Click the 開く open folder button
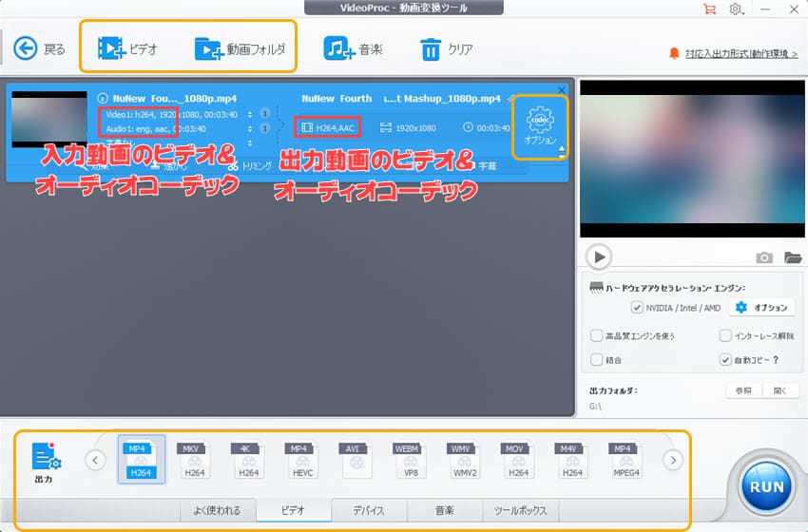808x532 pixels. [780, 390]
